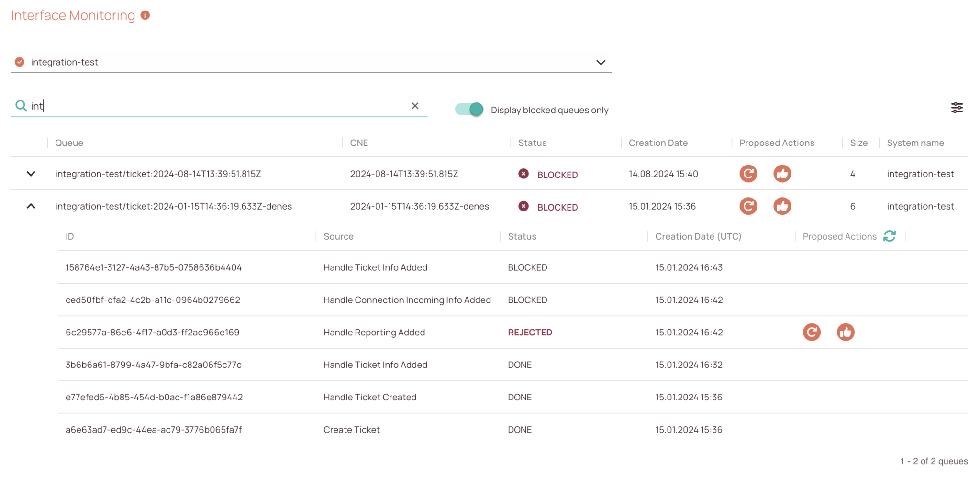Collapse the expanded denes ticket queue
Screen dimensions: 980x477
point(31,206)
